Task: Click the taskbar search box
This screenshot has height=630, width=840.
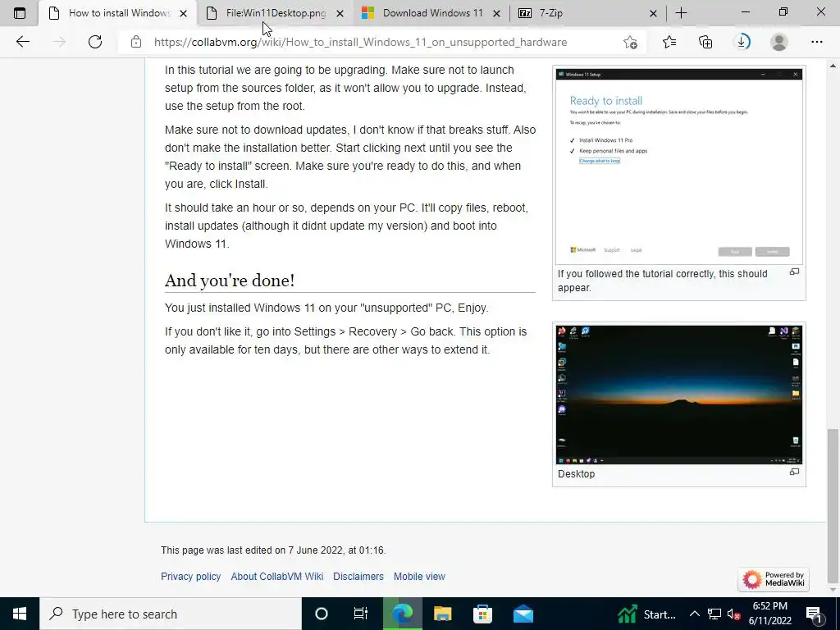Action: [x=171, y=614]
